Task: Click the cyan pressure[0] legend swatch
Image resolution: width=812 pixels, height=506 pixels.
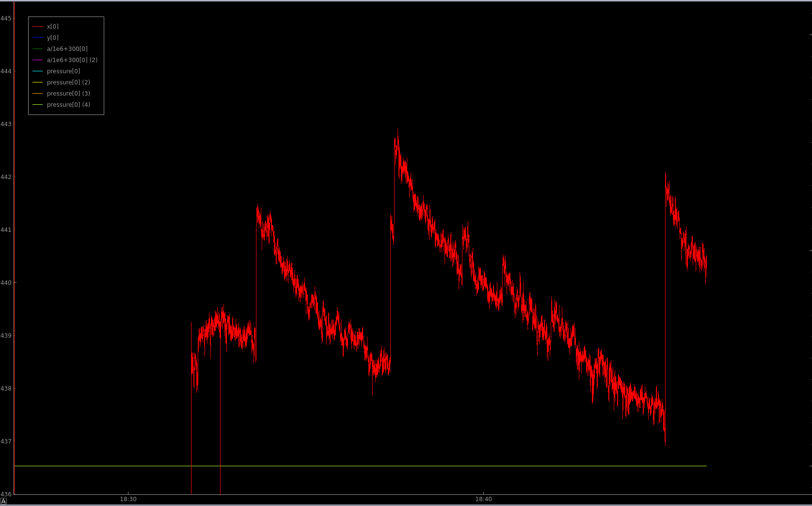Action: [37, 71]
